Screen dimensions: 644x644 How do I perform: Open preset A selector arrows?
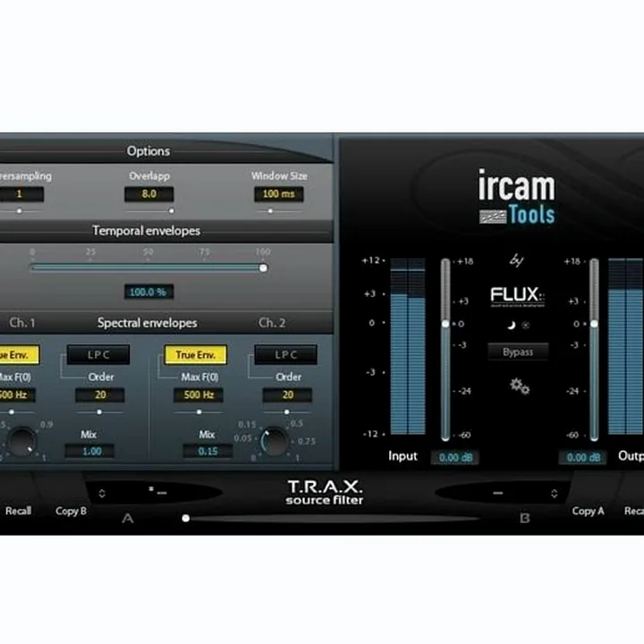102,493
